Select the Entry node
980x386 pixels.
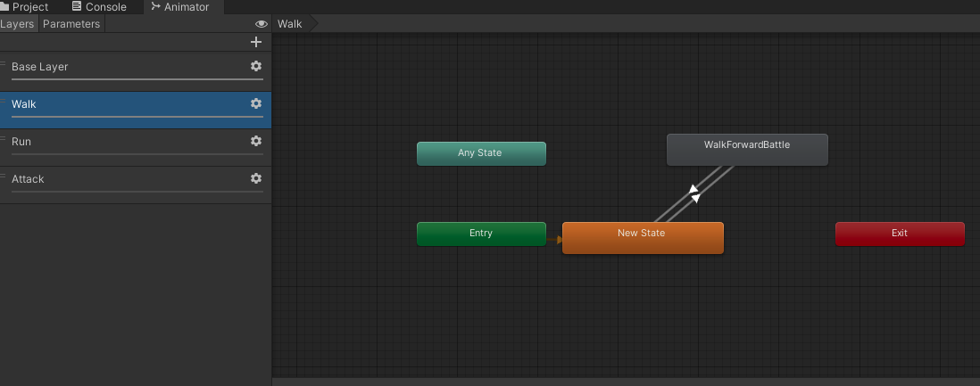[481, 234]
